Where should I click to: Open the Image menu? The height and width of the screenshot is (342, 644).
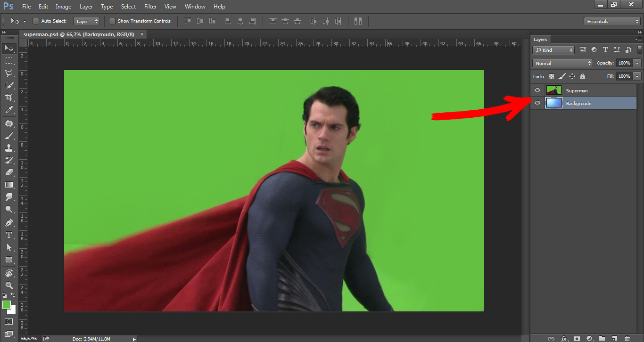[64, 7]
